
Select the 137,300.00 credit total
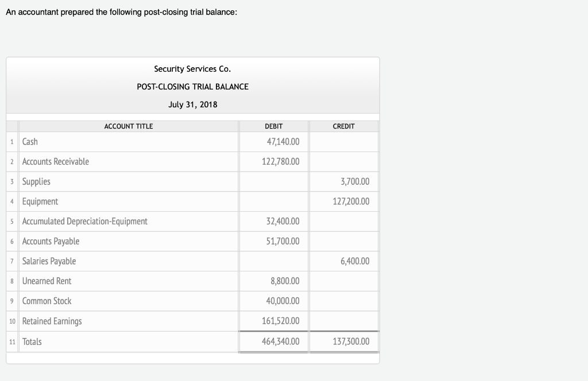351,341
